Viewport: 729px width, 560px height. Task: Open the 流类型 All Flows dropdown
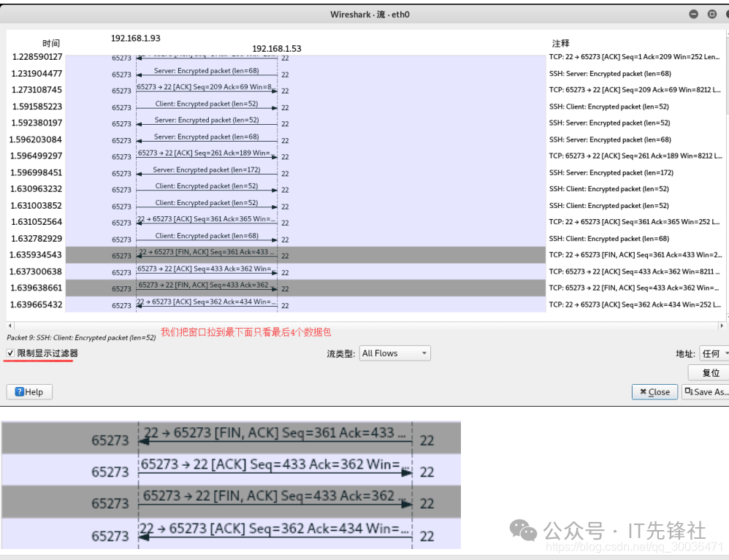tap(394, 353)
